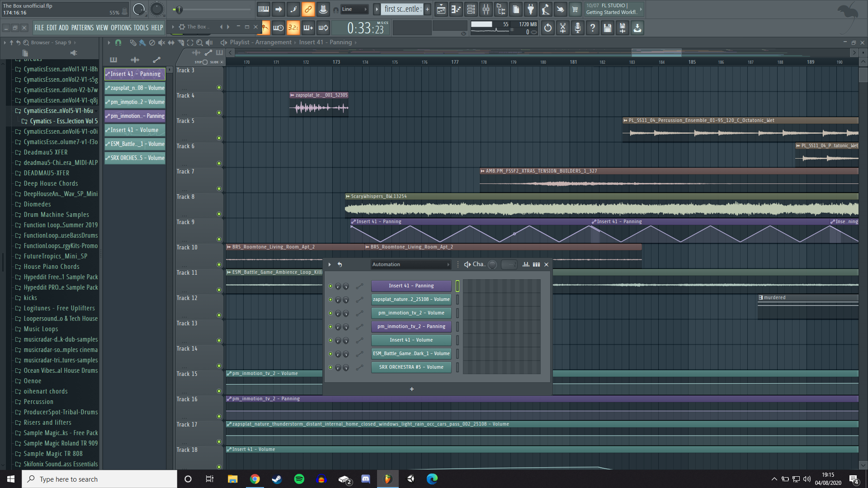Open the help question mark icon
The image size is (868, 488).
(x=593, y=28)
